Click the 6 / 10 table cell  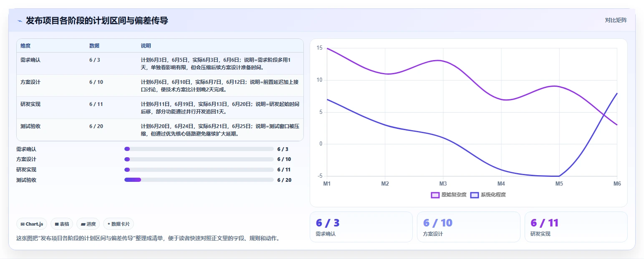pyautogui.click(x=96, y=82)
